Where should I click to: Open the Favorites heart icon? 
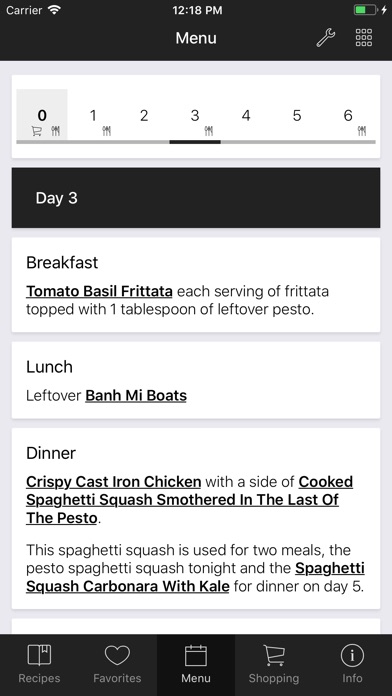117,655
